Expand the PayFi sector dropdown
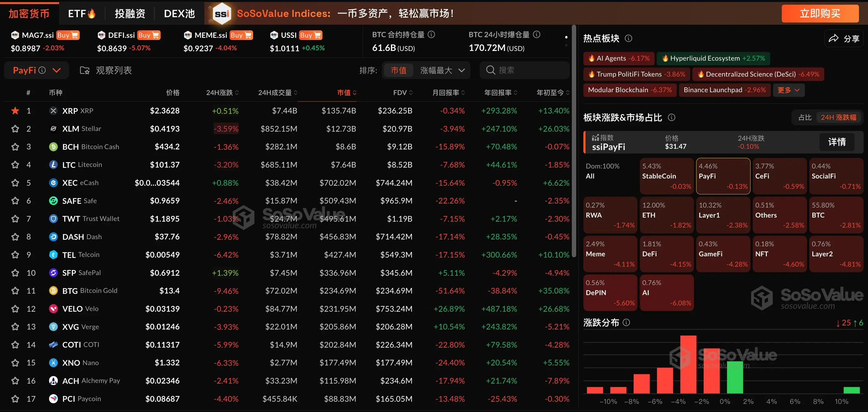 pyautogui.click(x=57, y=70)
